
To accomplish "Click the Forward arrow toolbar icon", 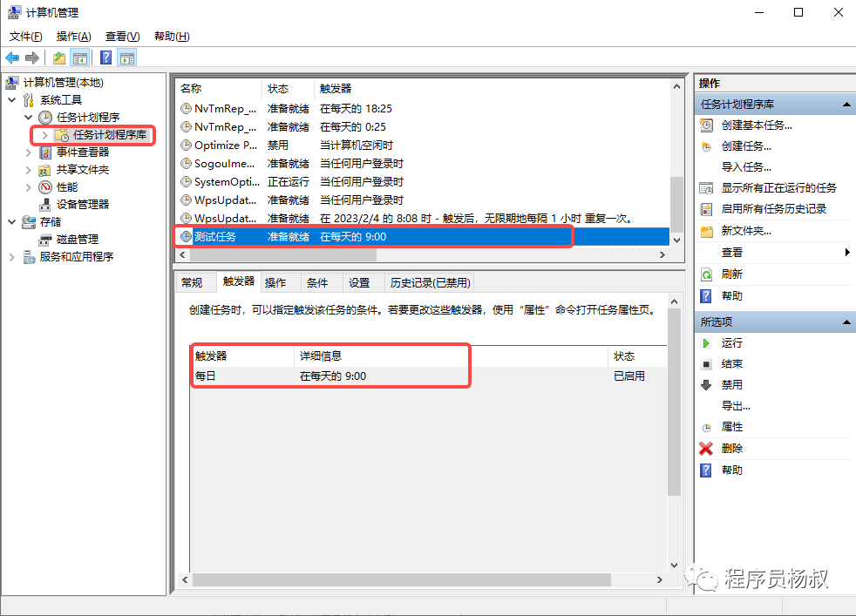I will 32,58.
